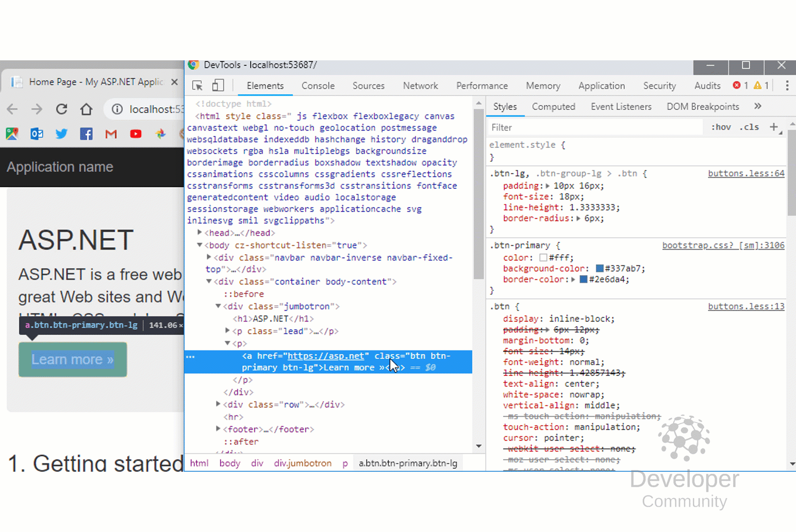796x532 pixels.
Task: Open the Event Listeners tab
Action: (621, 107)
